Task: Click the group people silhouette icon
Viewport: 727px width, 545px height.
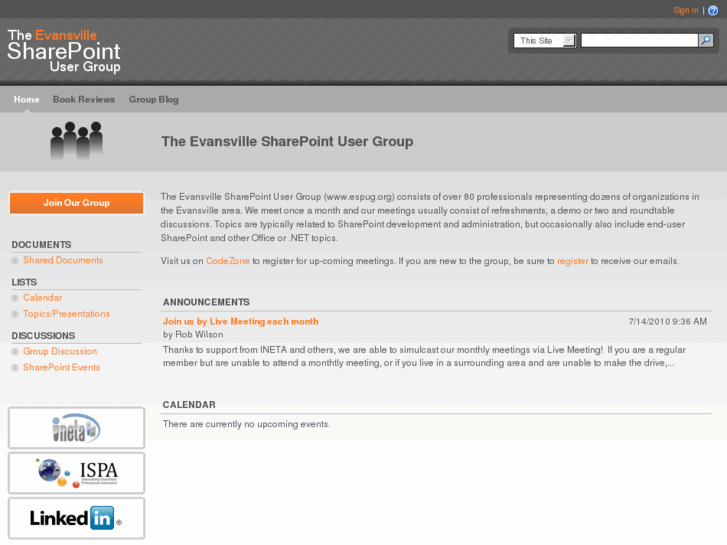Action: click(x=77, y=140)
